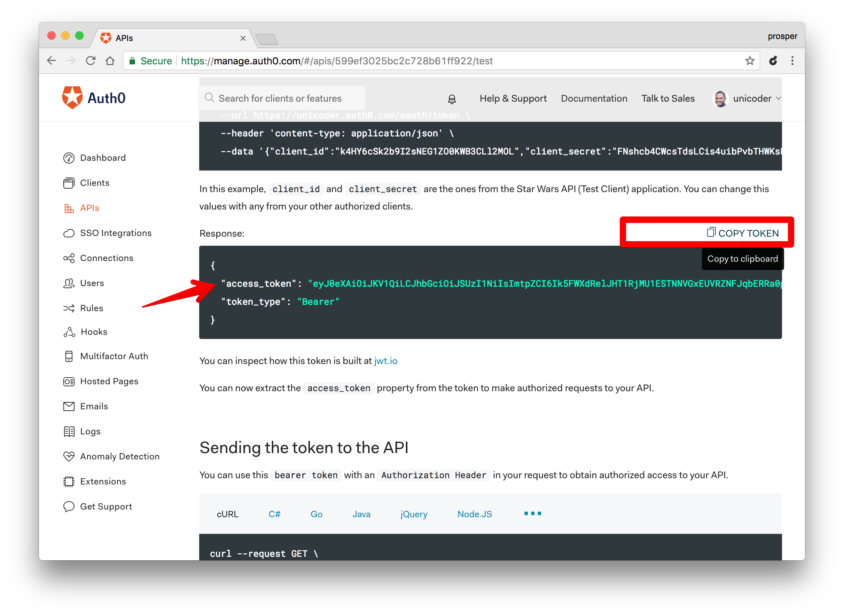Click the Clients sidebar icon
This screenshot has width=844, height=616.
point(69,183)
